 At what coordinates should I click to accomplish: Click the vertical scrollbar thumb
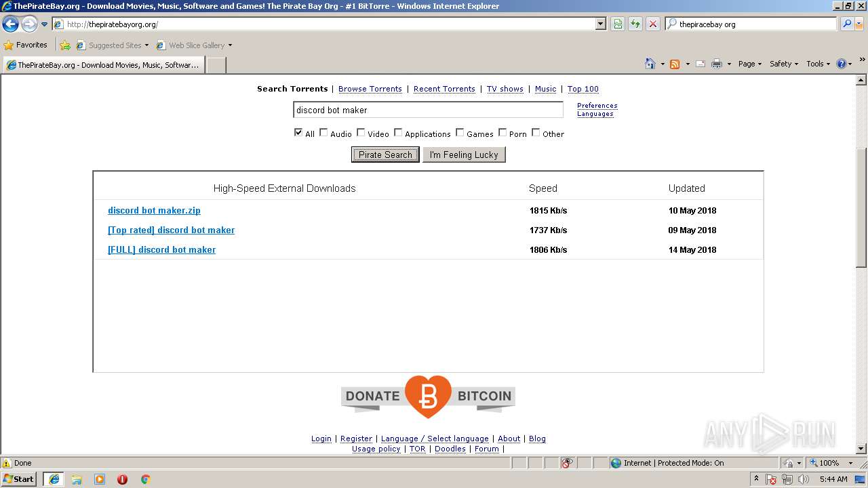[x=861, y=207]
